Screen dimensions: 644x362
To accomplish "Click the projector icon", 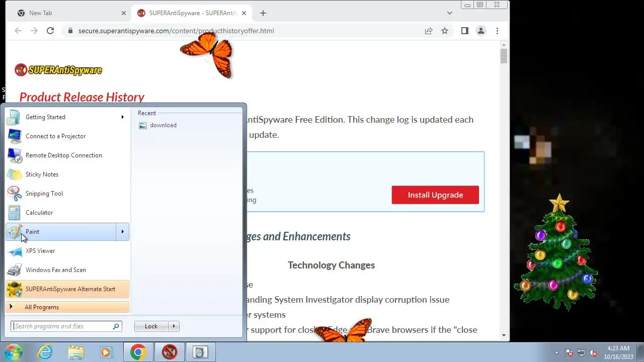I will [15, 136].
